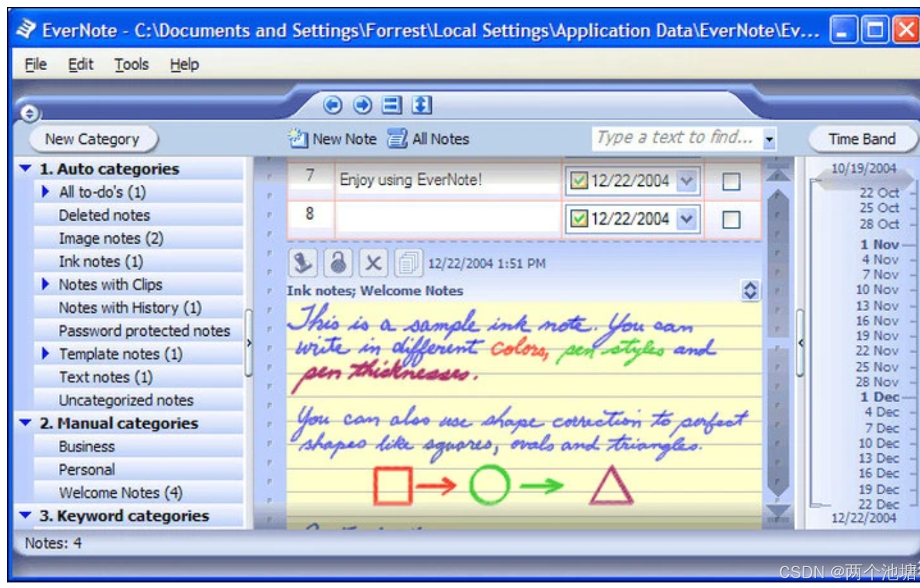Click the Time Band button

point(862,139)
